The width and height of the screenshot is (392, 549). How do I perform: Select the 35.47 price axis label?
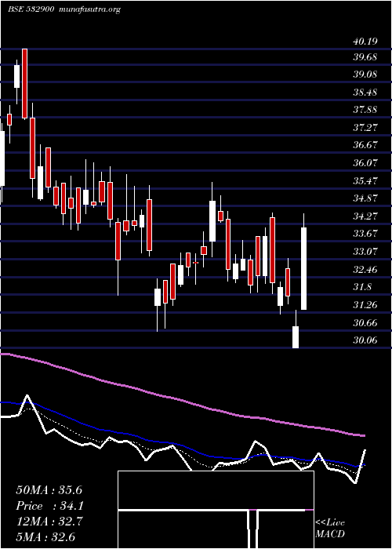[365, 180]
